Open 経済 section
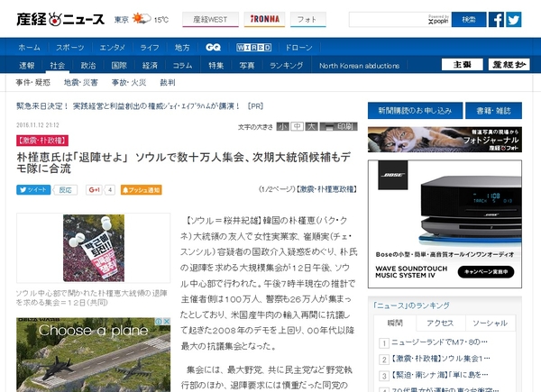The image size is (541, 392). point(150,65)
